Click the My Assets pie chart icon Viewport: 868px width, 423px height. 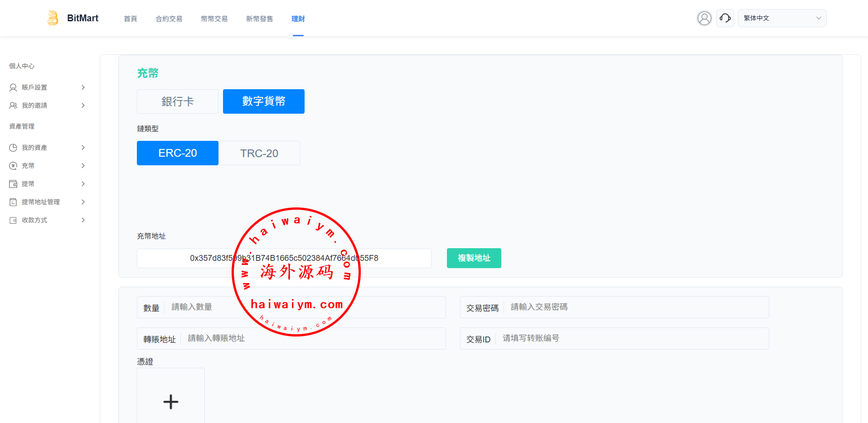13,148
